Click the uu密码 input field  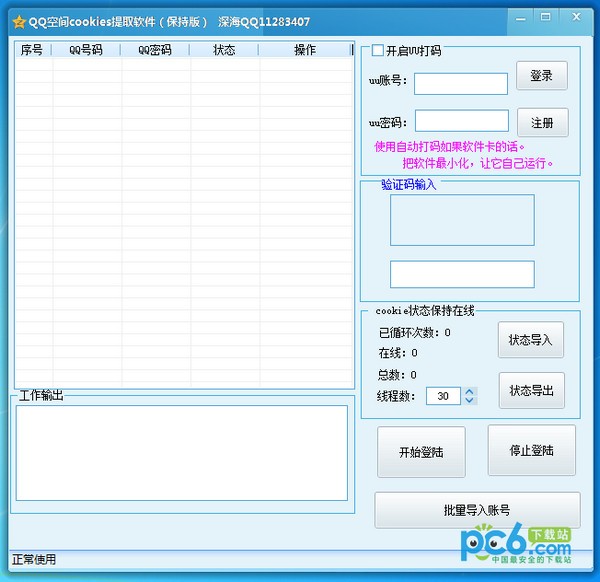click(x=461, y=121)
